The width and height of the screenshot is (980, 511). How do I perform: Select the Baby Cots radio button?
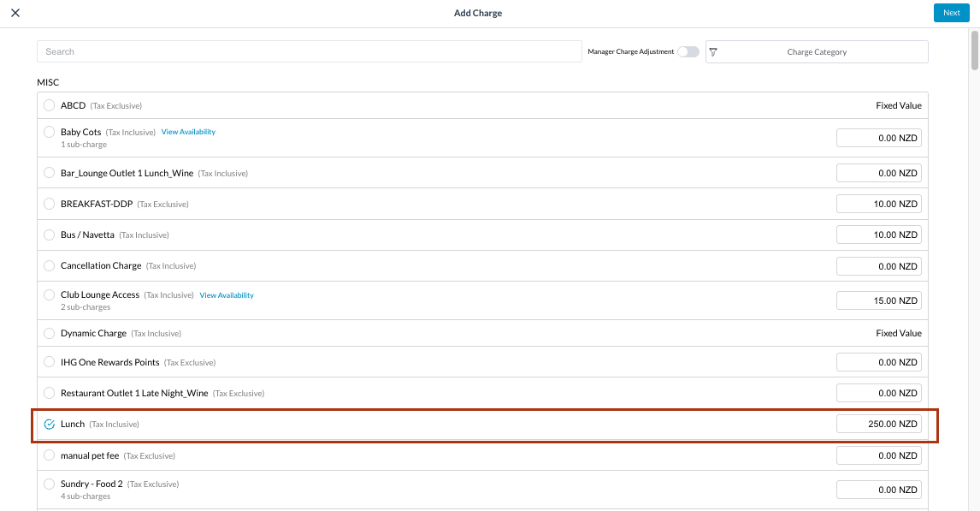tap(49, 133)
